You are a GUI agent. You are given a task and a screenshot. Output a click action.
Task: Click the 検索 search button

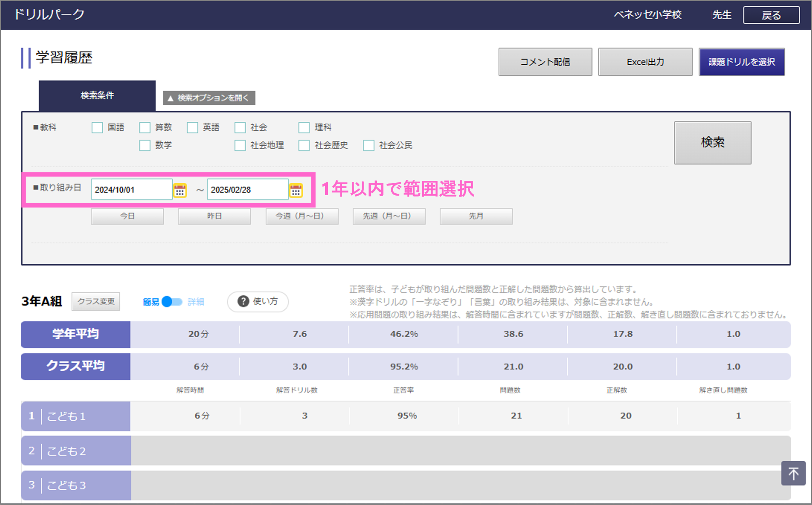pyautogui.click(x=713, y=142)
